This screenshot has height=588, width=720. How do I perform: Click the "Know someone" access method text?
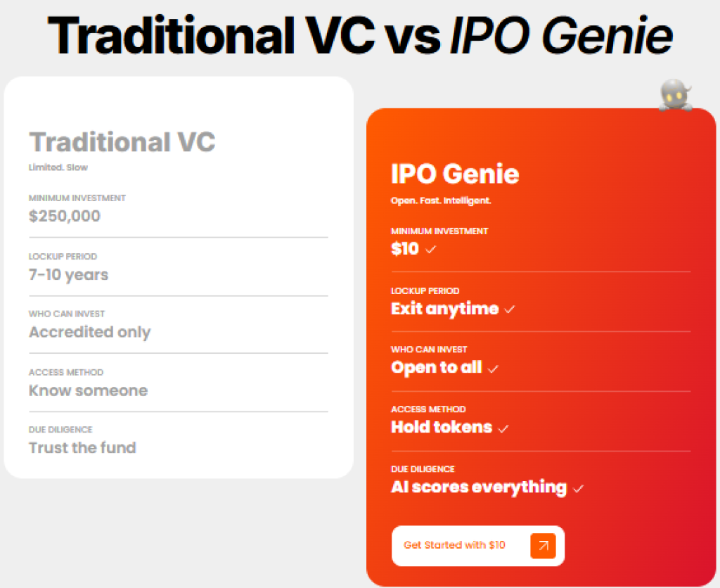[88, 391]
